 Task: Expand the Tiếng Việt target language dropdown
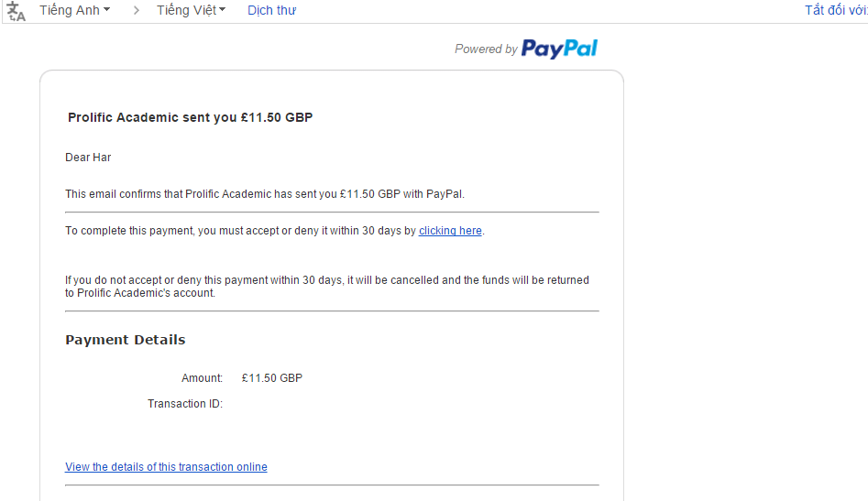191,10
